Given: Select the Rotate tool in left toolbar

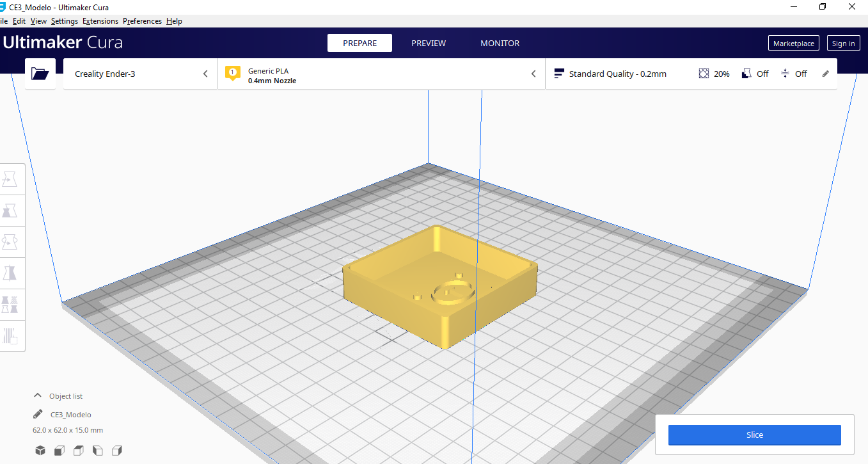Looking at the screenshot, I should 10,243.
